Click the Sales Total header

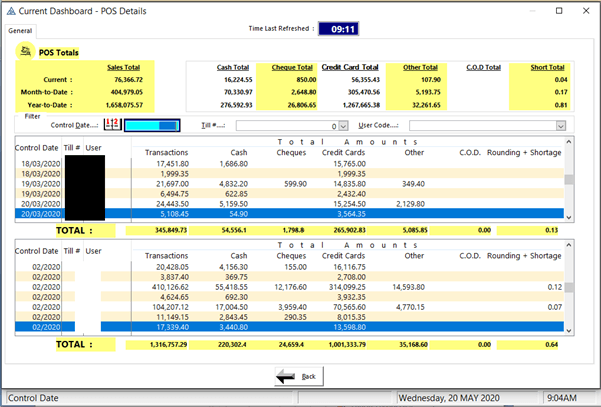[123, 67]
